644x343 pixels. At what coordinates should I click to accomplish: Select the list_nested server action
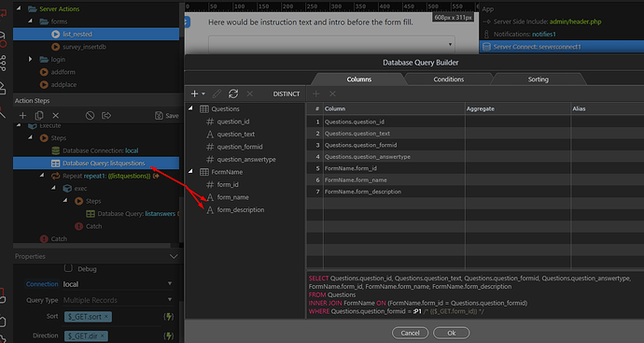coord(96,35)
